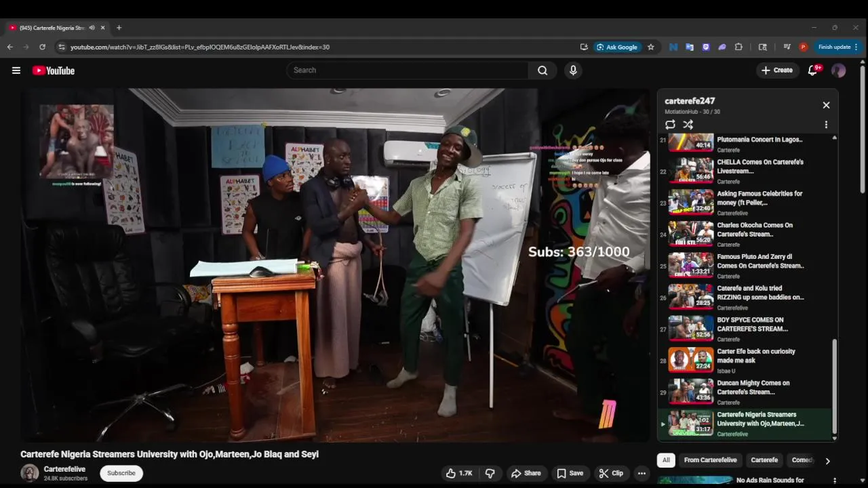This screenshot has width=868, height=488.
Task: Open Asking Famous Celebrities for money video
Action: pyautogui.click(x=746, y=203)
